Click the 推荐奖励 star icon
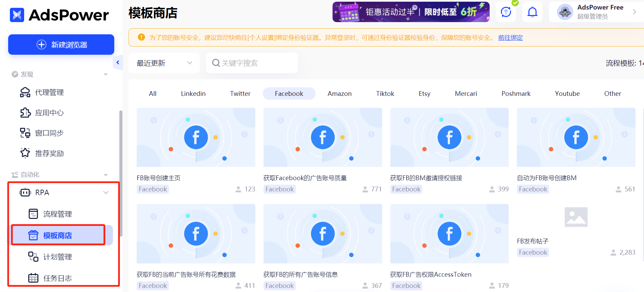The height and width of the screenshot is (292, 644). click(x=25, y=153)
